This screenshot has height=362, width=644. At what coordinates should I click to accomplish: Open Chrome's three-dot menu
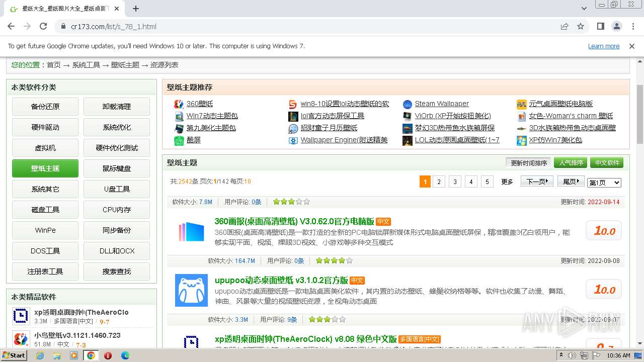[633, 26]
